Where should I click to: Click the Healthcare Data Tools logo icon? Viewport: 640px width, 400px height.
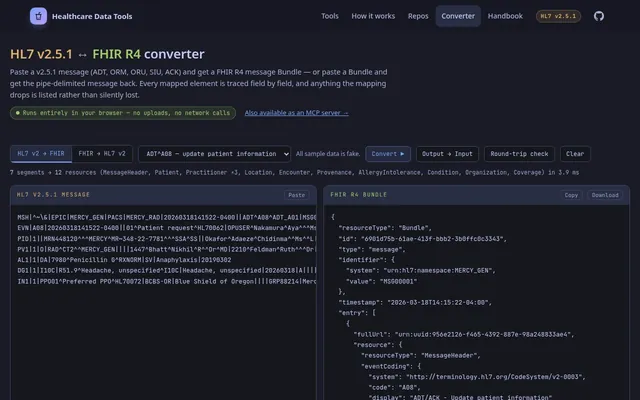click(38, 16)
